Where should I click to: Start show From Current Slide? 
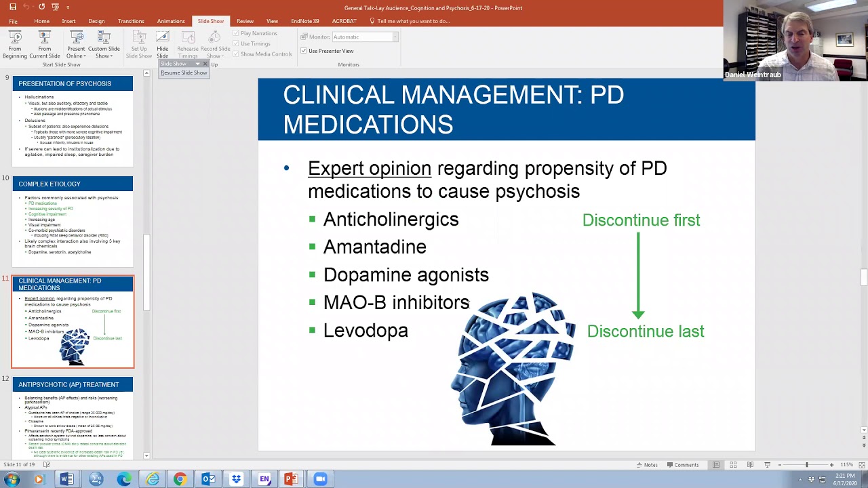pos(45,44)
